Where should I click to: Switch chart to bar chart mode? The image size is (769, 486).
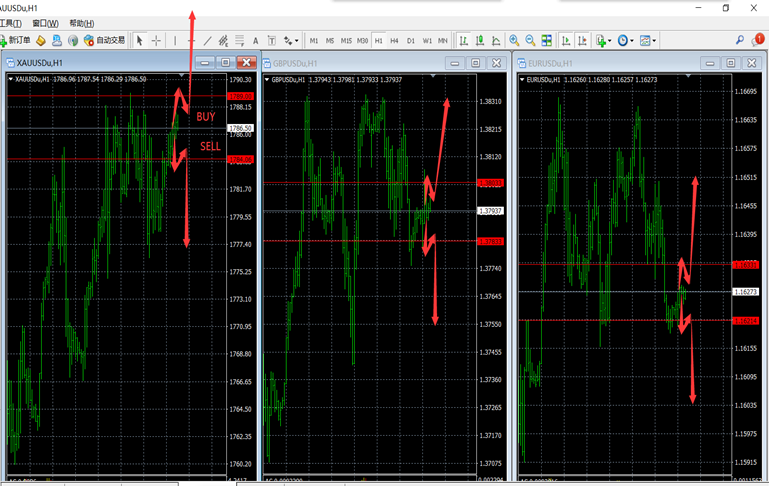[463, 41]
